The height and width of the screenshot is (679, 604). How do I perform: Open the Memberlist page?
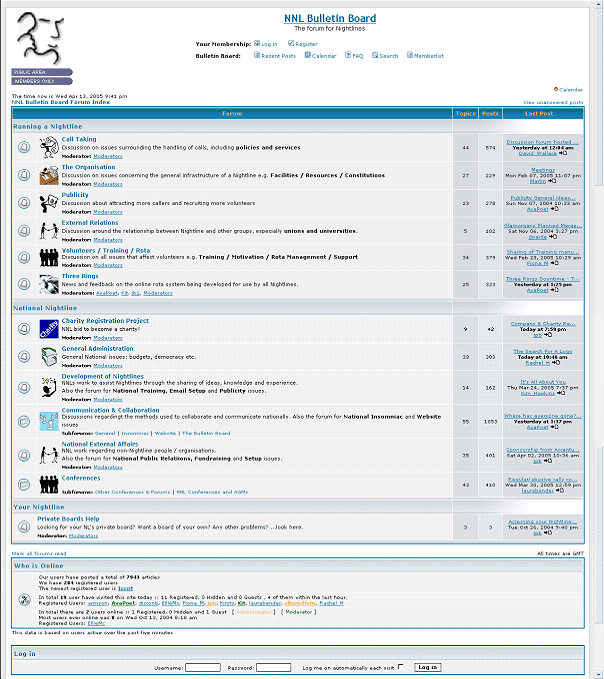[x=428, y=56]
